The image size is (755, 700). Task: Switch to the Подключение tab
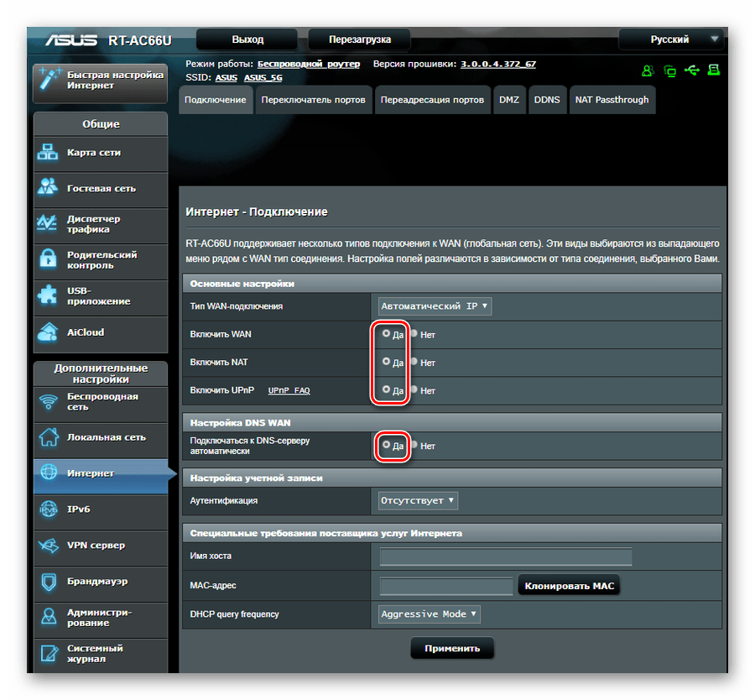pyautogui.click(x=216, y=100)
